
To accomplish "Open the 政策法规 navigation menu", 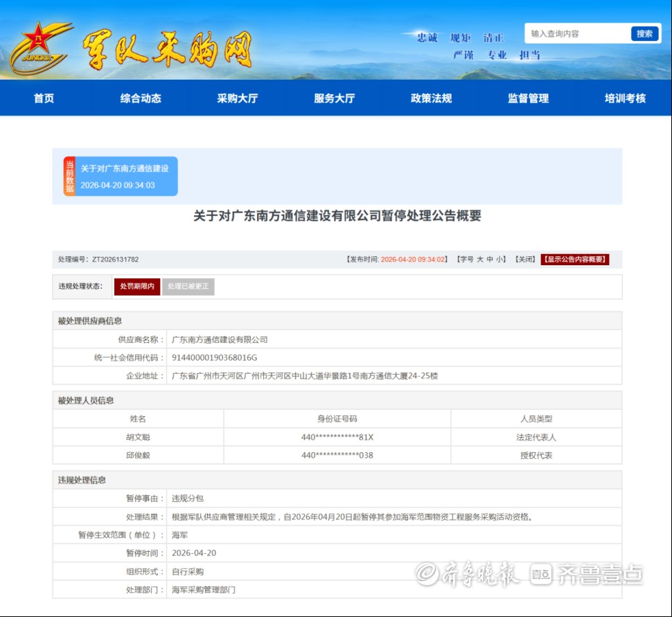I will [x=432, y=98].
